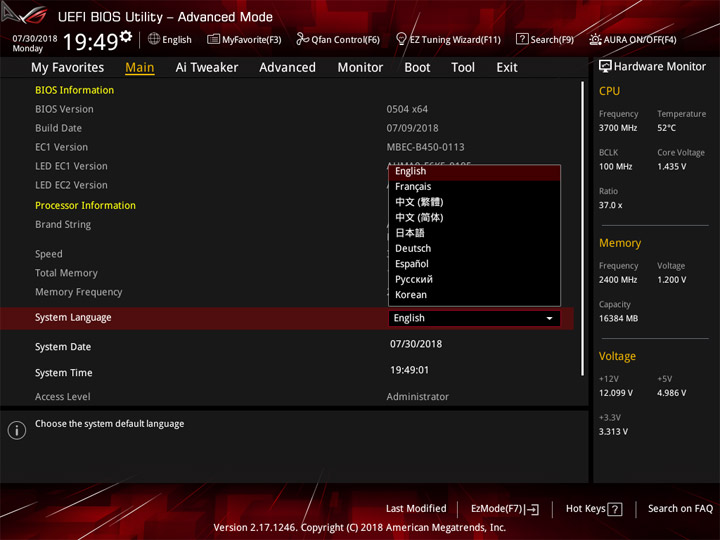Click Core Voltage value 1.435 V
Screen dimensions: 720x540
tap(671, 166)
